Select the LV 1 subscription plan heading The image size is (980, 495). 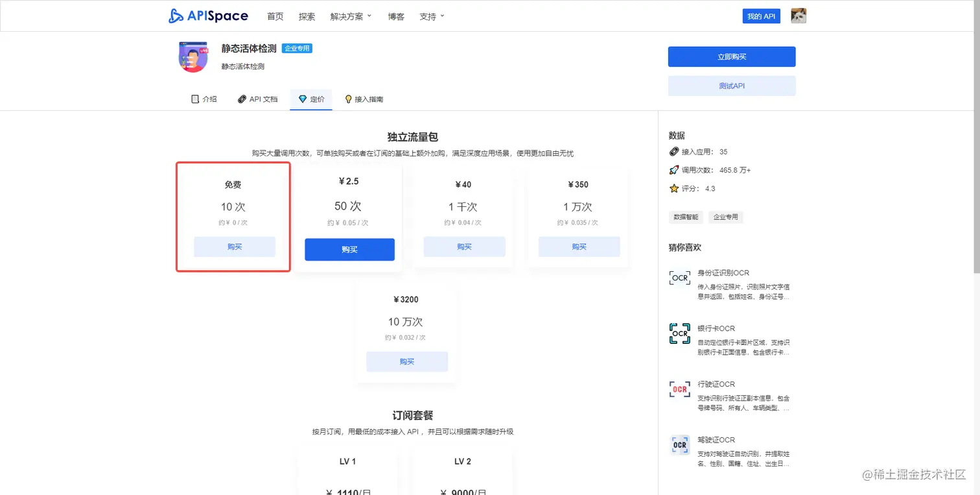coord(348,461)
